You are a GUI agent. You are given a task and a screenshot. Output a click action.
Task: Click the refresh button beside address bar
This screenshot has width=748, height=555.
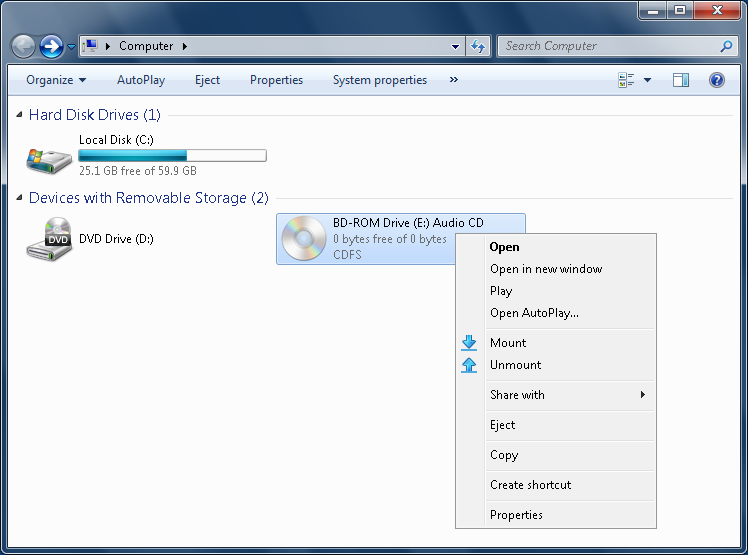[x=478, y=46]
